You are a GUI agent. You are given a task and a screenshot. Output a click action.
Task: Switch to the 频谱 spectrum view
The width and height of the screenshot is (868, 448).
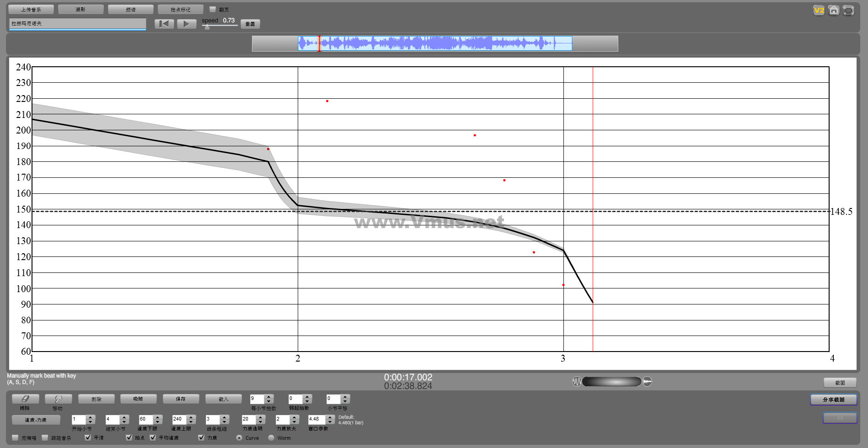tap(130, 9)
